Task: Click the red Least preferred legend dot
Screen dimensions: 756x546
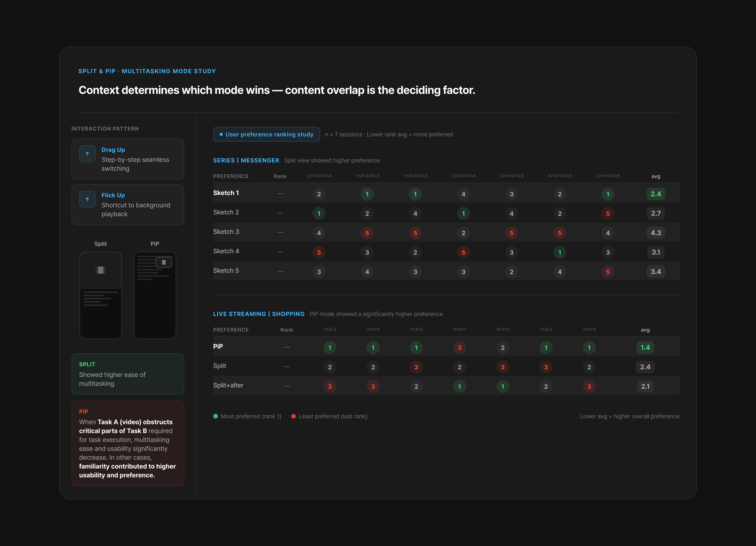Action: [x=293, y=416]
